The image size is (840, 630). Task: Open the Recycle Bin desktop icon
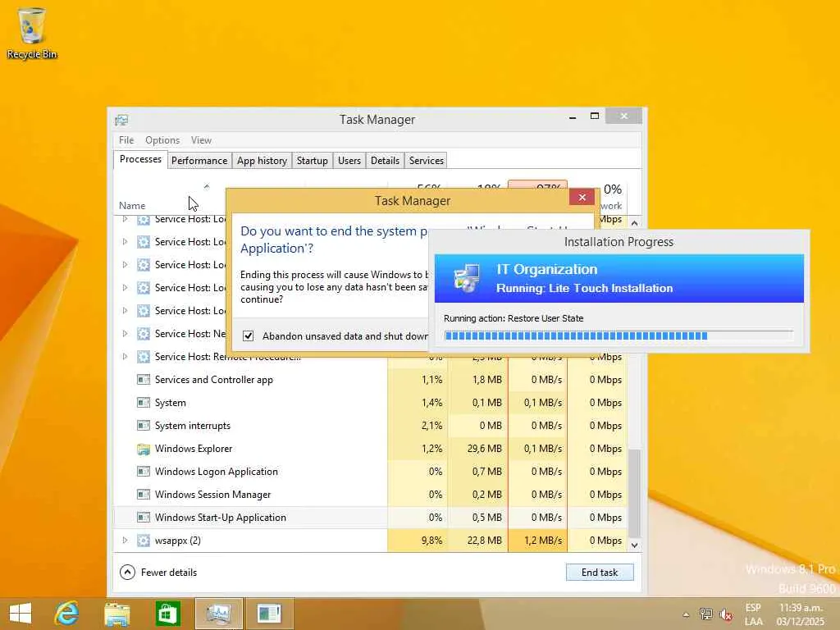[x=31, y=32]
